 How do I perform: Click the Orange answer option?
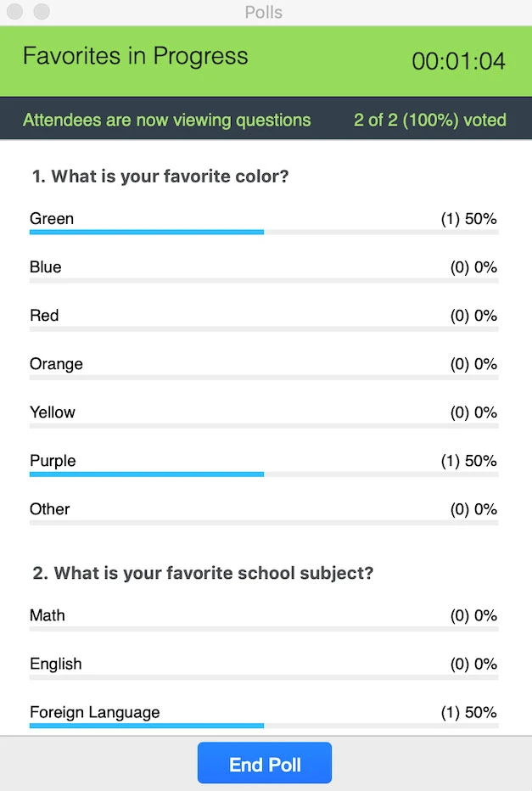point(56,364)
